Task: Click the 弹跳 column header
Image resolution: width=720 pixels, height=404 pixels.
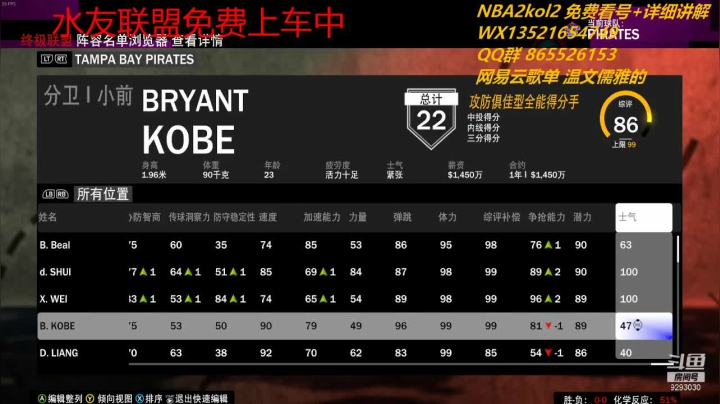Action: point(403,217)
